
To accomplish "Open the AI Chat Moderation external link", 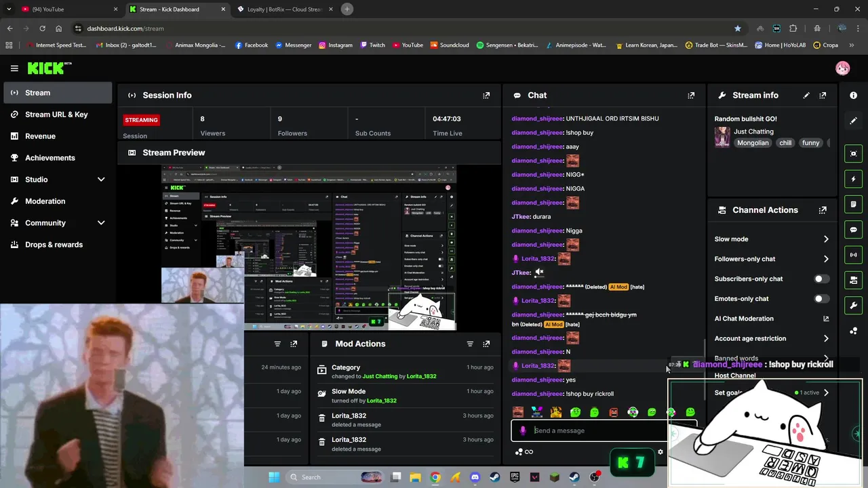I will tap(826, 319).
